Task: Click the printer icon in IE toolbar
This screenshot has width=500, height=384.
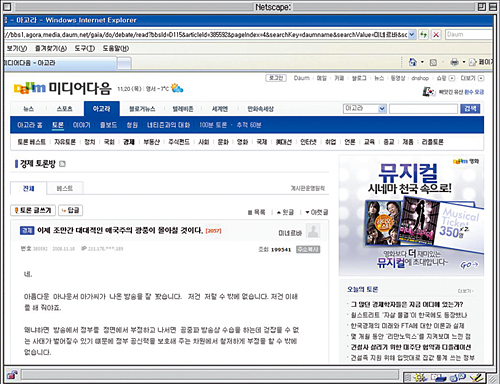Action: pyautogui.click(x=454, y=62)
